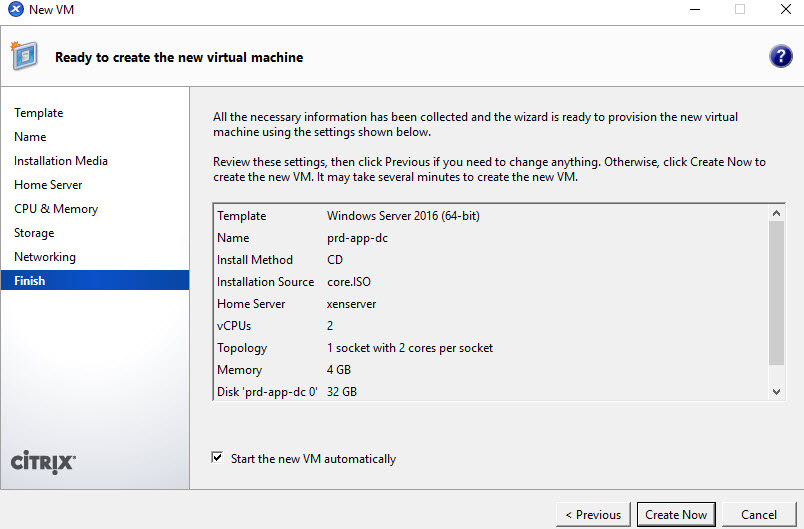804x529 pixels.
Task: Open the Storage wizard step
Action: 34,233
